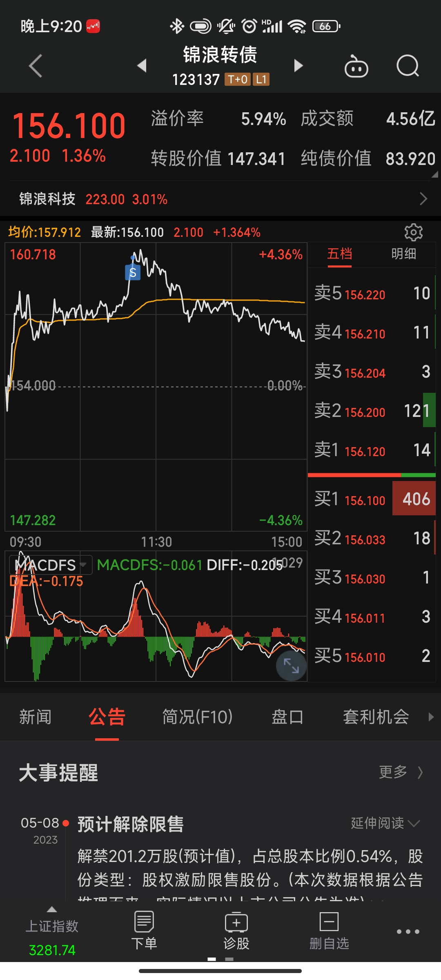Open chart settings gear icon
Image resolution: width=441 pixels, height=980 pixels.
coord(413,232)
